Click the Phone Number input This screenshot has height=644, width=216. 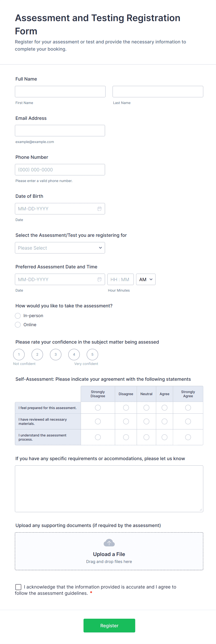click(60, 170)
